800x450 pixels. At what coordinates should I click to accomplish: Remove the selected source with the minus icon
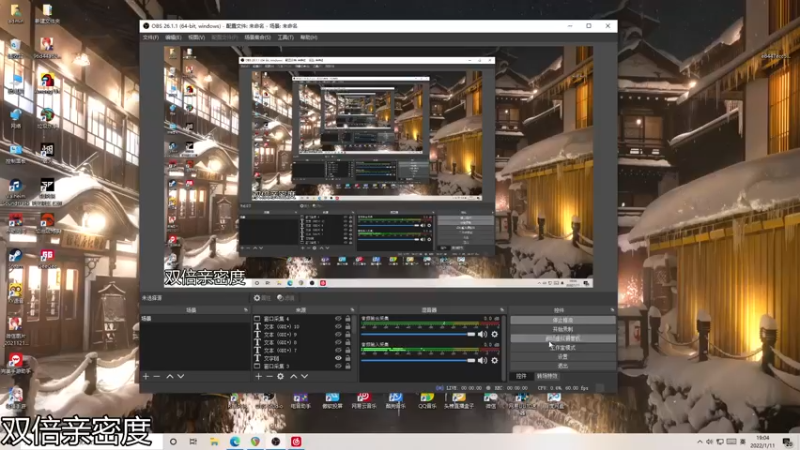point(269,376)
